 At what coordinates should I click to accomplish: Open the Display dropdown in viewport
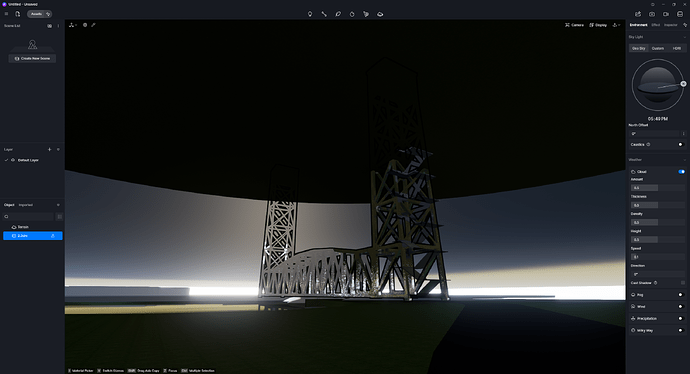pos(598,25)
